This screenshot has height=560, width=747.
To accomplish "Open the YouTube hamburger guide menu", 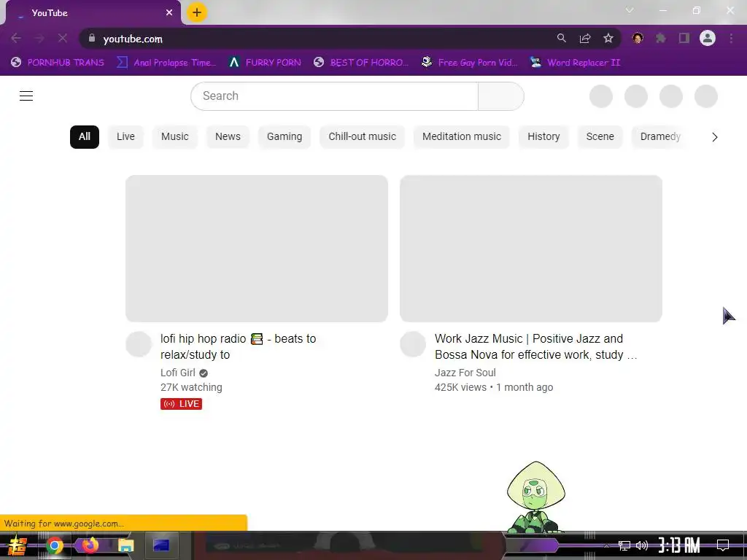I will coord(26,96).
